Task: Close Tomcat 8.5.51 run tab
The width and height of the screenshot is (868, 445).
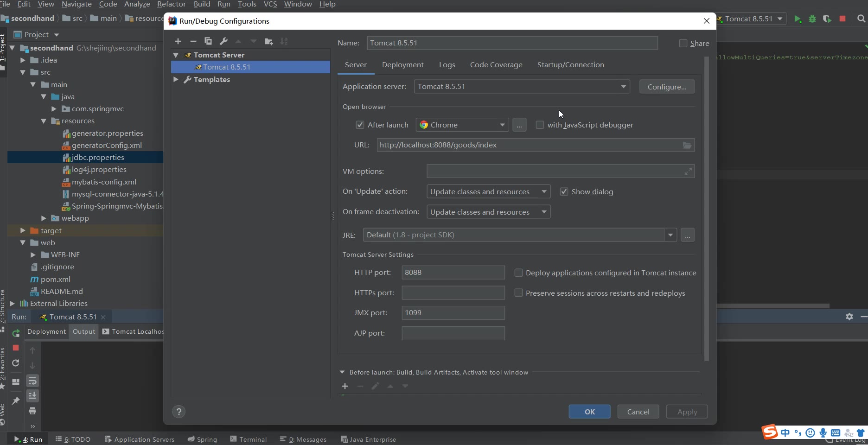Action: [103, 317]
